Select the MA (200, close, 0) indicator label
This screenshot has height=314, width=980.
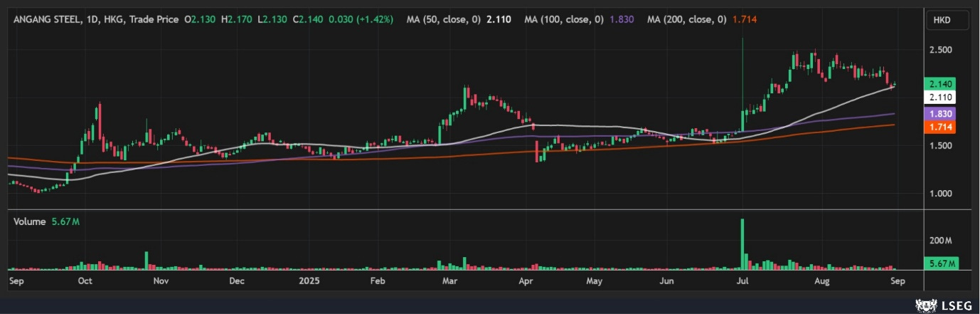[687, 20]
